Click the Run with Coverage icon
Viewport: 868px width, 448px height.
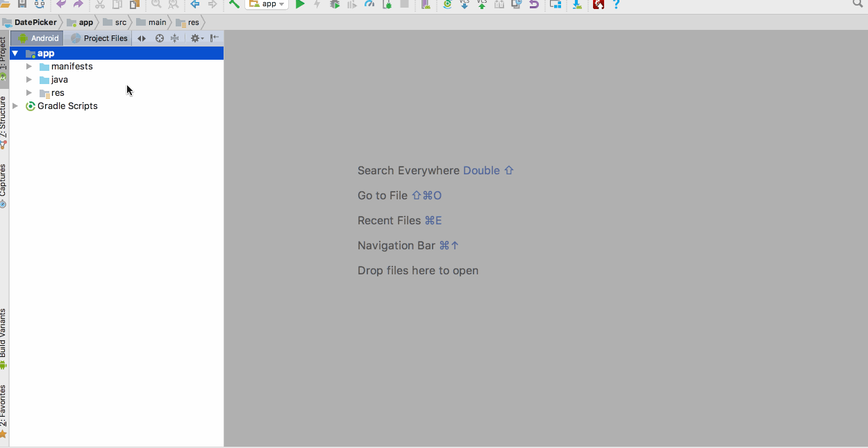click(x=352, y=4)
